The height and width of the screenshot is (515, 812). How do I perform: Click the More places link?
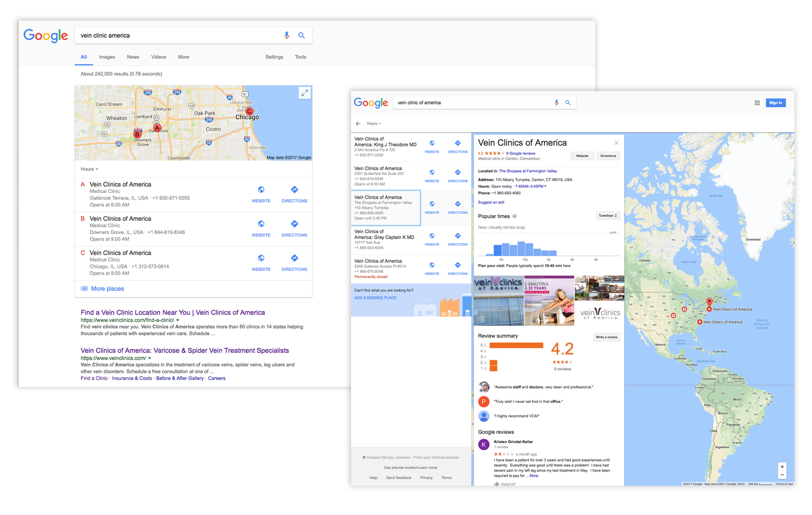coord(107,289)
